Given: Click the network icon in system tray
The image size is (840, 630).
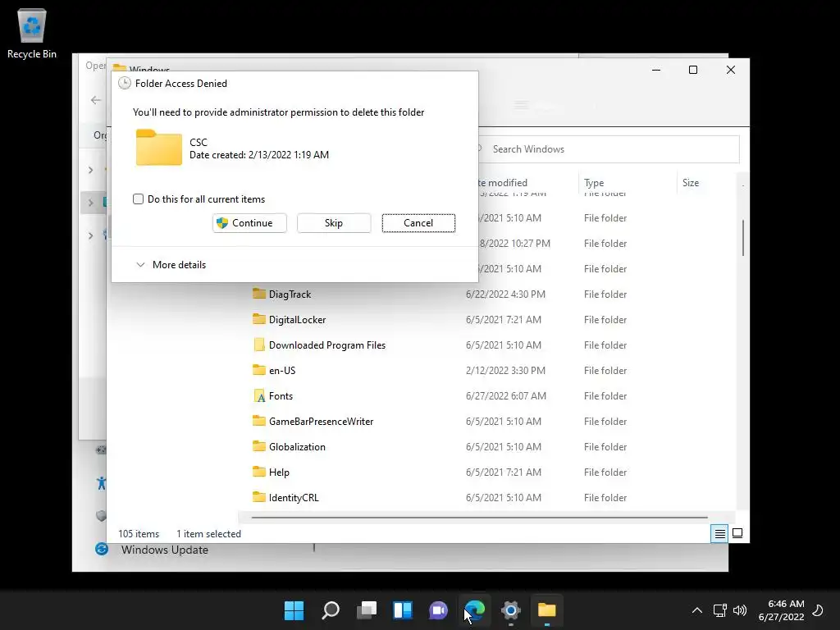Looking at the screenshot, I should (719, 610).
